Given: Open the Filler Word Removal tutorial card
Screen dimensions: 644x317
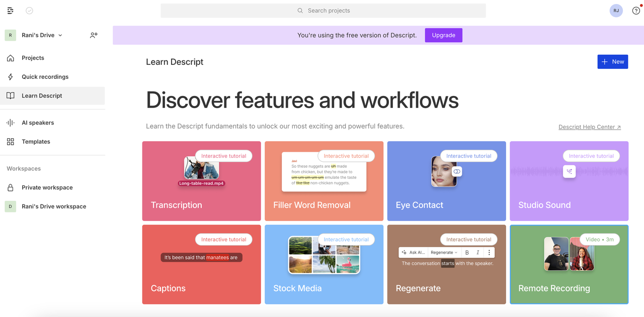Looking at the screenshot, I should (x=324, y=181).
